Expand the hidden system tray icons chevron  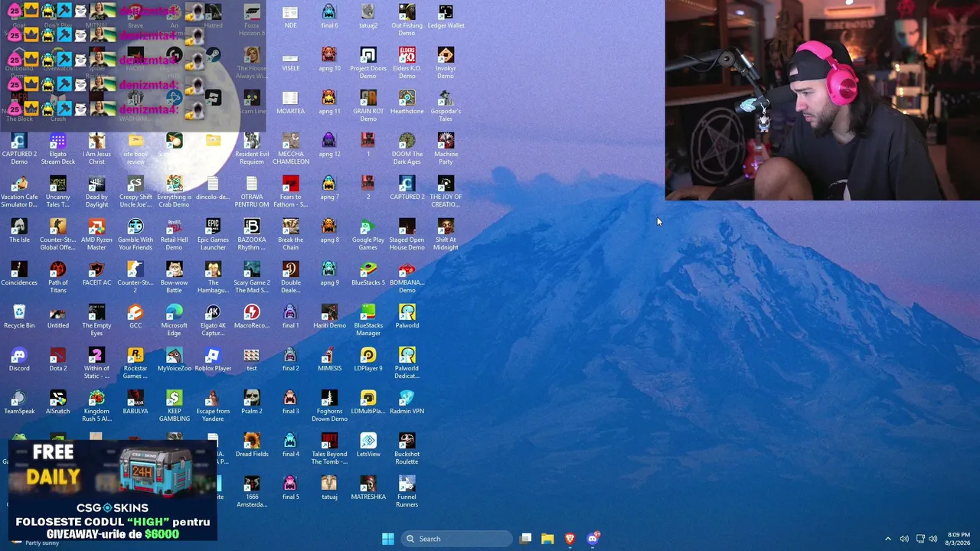click(x=888, y=539)
